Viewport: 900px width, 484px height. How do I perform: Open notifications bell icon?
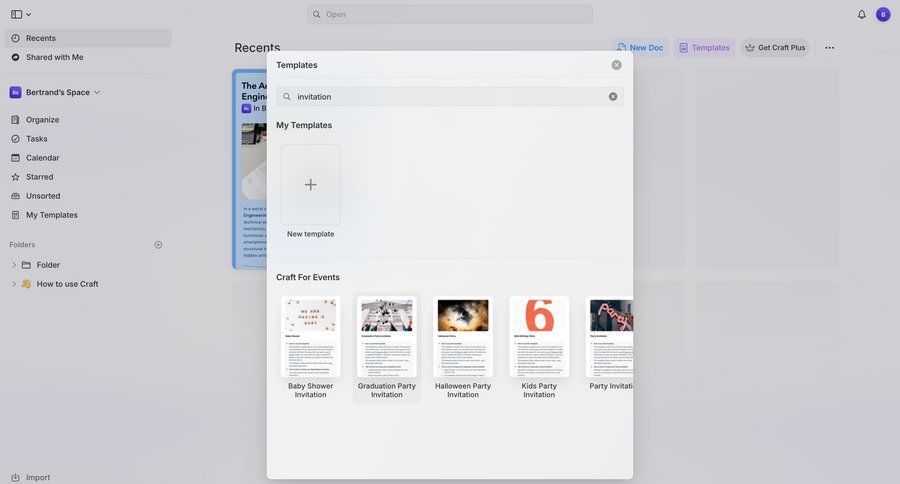[x=862, y=14]
